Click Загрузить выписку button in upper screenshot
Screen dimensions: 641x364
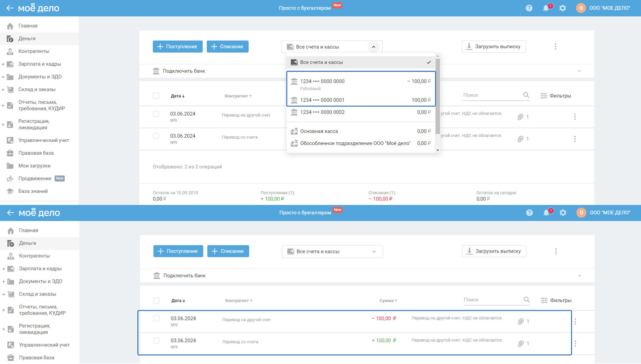click(x=494, y=47)
